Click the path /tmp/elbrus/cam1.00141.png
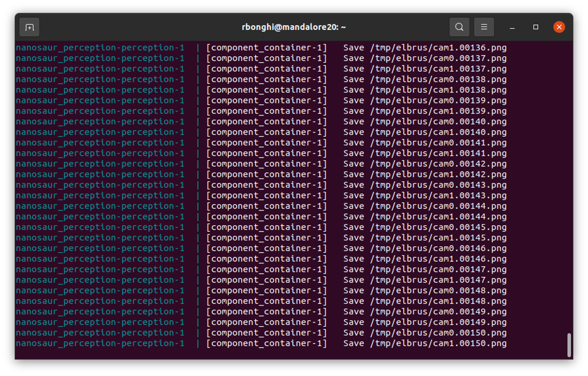 438,153
